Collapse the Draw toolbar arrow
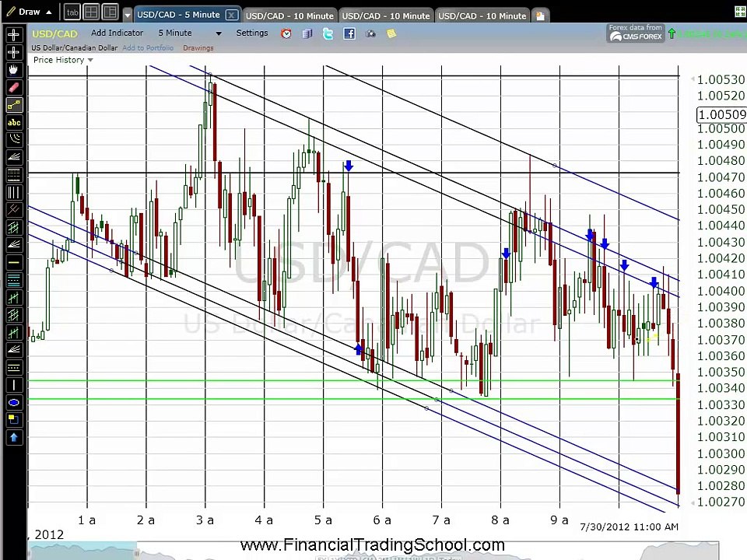 click(48, 12)
